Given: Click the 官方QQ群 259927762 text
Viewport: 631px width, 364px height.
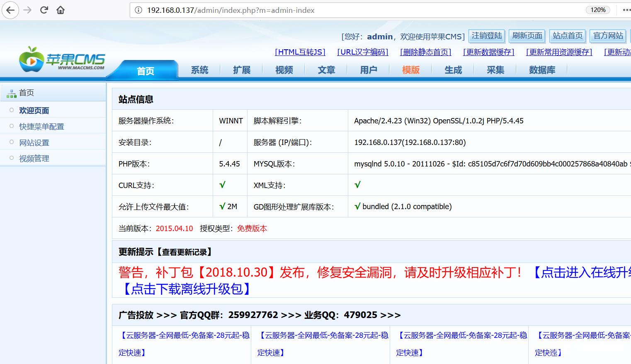Looking at the screenshot, I should coord(229,315).
